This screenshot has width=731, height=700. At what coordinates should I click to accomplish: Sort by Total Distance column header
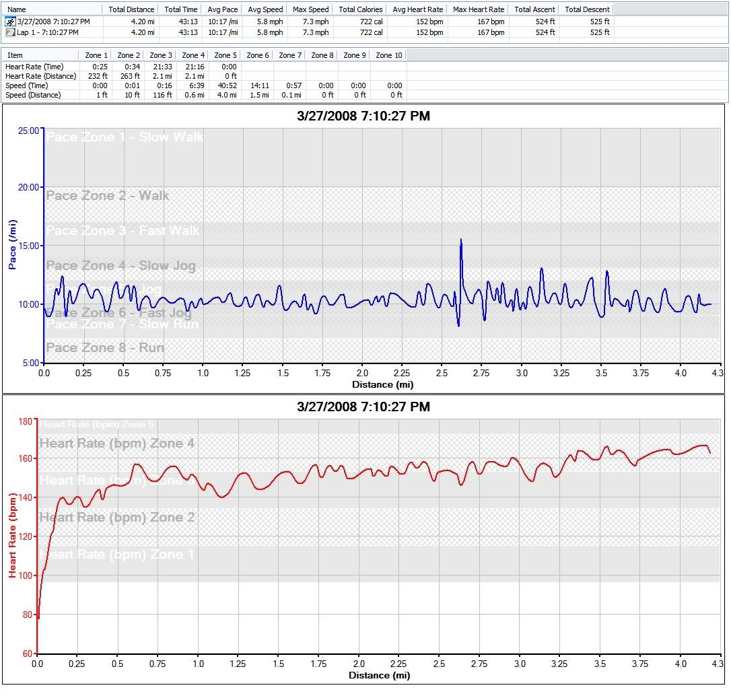coord(131,9)
